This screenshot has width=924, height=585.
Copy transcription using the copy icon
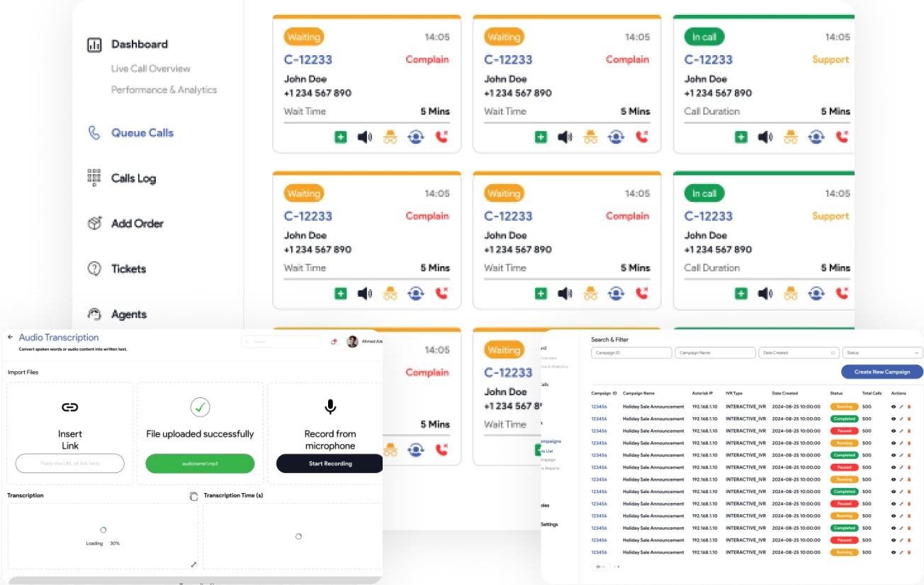pyautogui.click(x=193, y=496)
